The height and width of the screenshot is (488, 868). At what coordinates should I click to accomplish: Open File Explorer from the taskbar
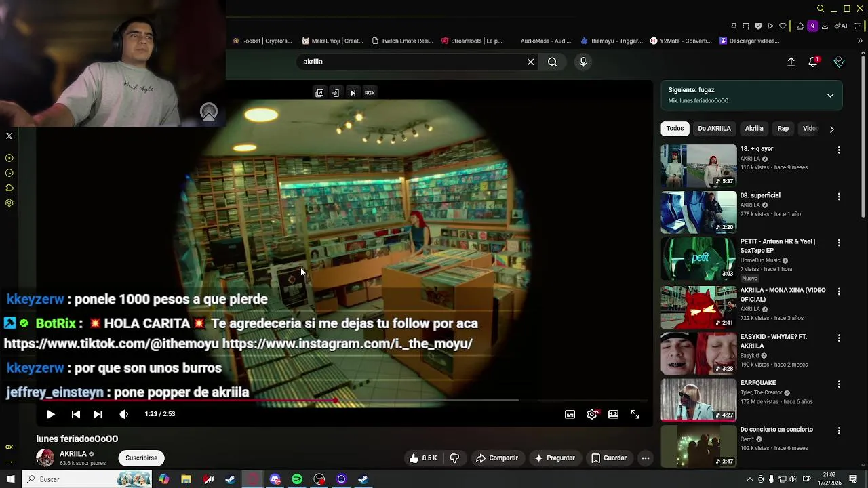coord(186,479)
